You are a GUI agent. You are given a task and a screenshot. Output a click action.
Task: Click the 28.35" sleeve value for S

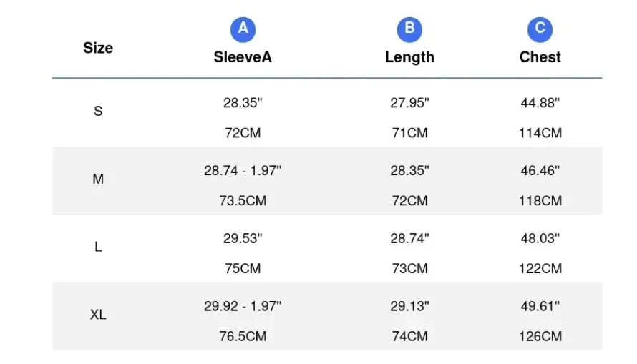click(243, 103)
